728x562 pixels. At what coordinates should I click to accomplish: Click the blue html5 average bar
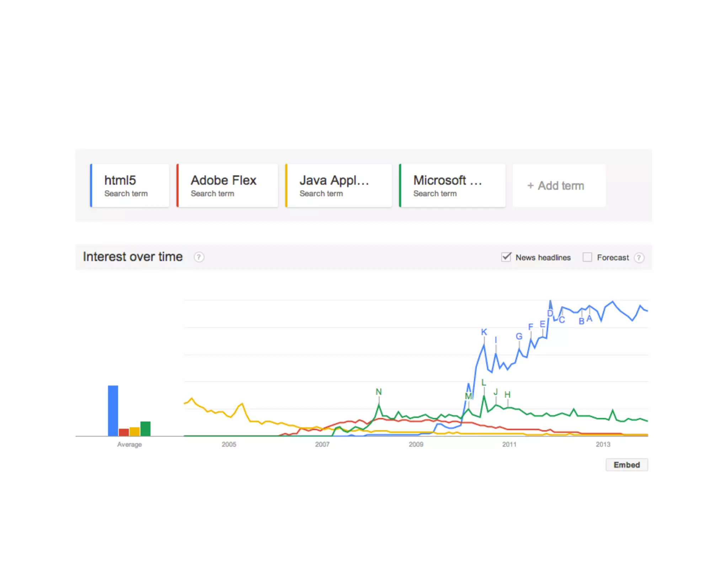pyautogui.click(x=113, y=410)
